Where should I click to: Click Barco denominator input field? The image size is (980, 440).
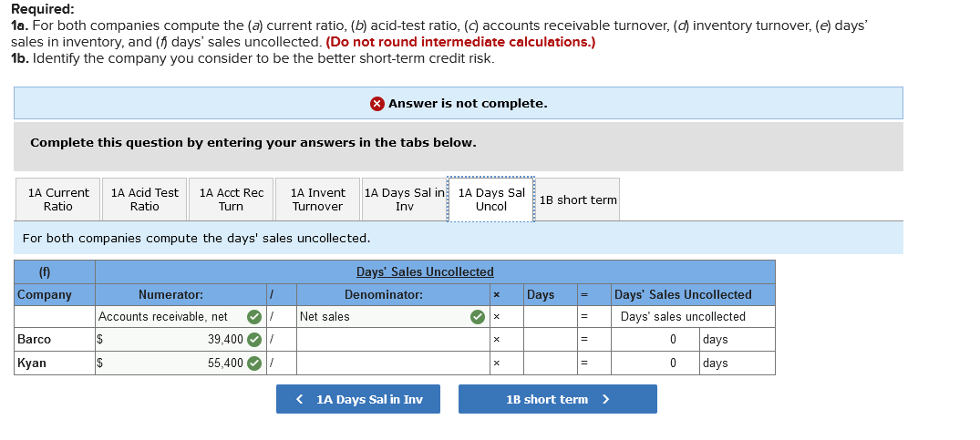(x=393, y=340)
